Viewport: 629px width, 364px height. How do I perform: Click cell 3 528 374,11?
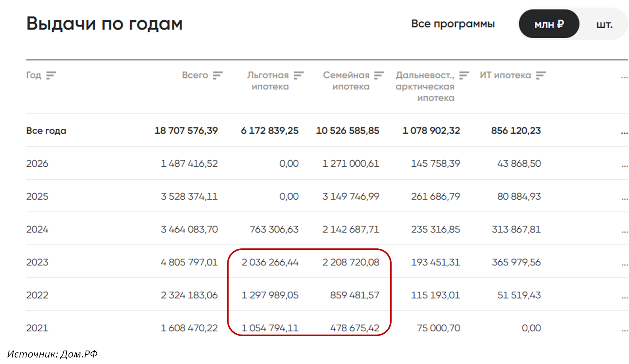pos(189,197)
